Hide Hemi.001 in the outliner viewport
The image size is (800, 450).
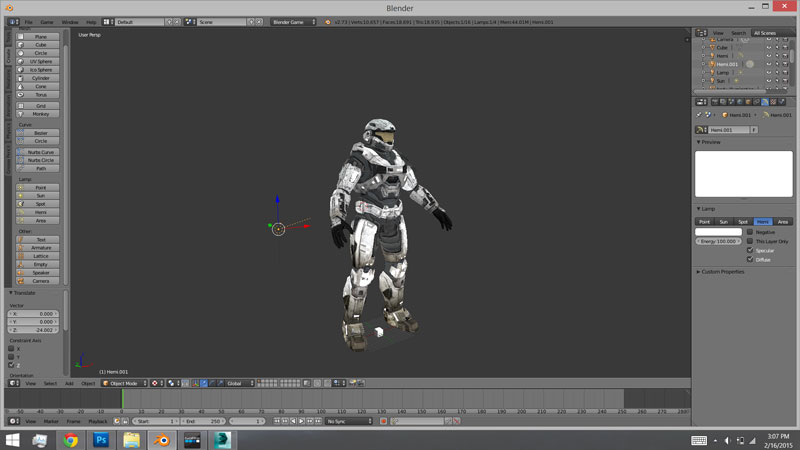point(769,64)
